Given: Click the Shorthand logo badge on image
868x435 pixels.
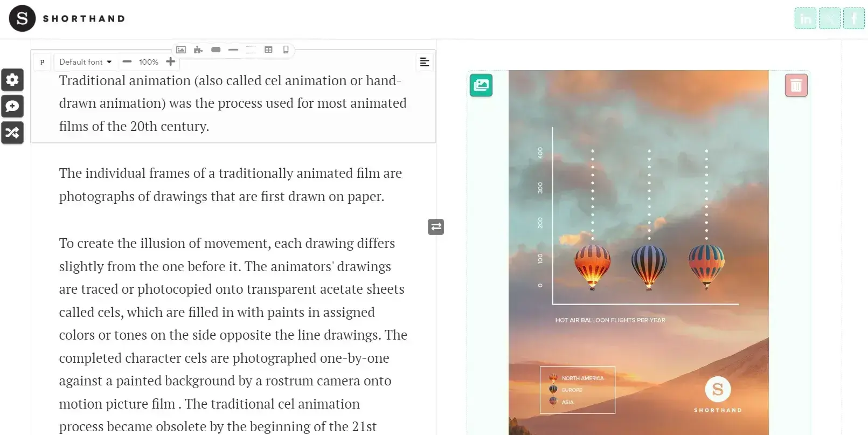Looking at the screenshot, I should (718, 395).
